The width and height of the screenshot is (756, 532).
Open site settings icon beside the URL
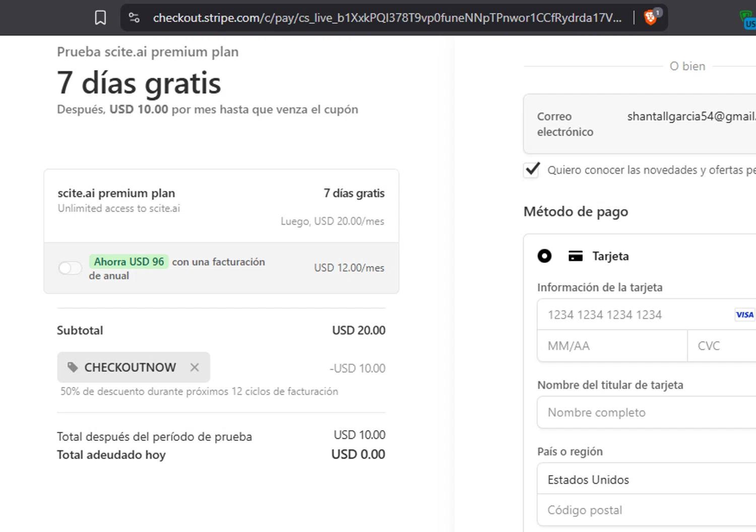[134, 18]
